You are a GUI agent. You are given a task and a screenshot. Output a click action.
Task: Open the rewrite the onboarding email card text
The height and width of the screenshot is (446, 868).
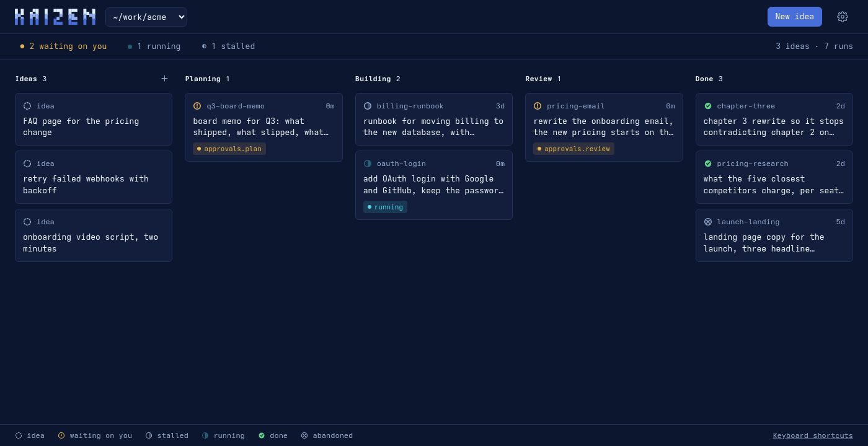click(x=604, y=127)
